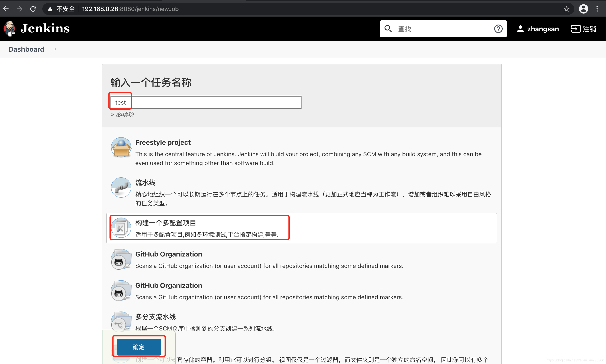
Task: Click the 流水线 description paragraph
Action: click(x=313, y=199)
